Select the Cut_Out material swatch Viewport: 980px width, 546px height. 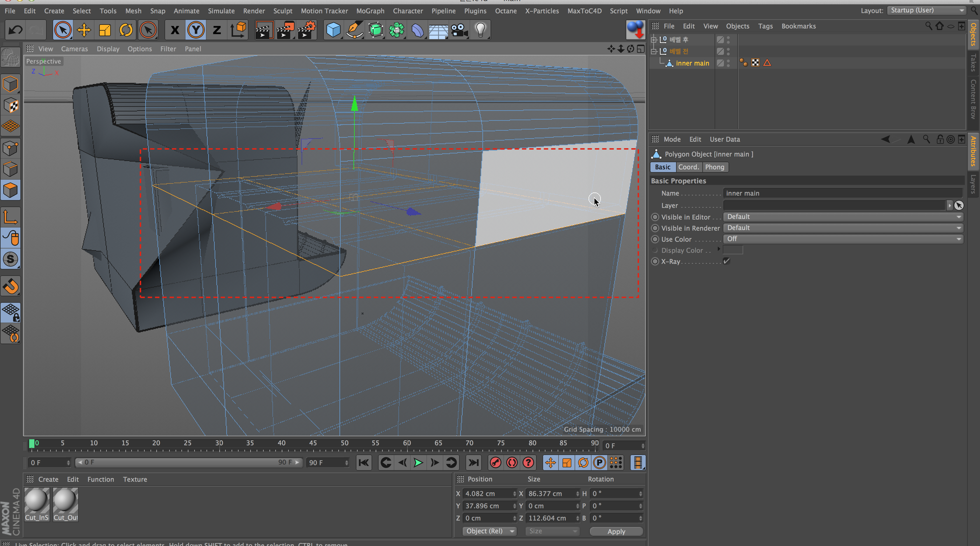(x=65, y=505)
